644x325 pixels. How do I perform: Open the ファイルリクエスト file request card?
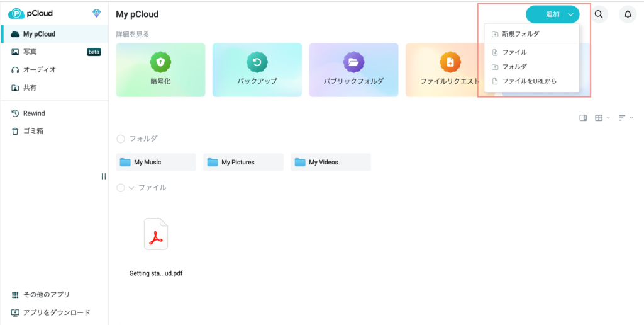click(x=449, y=69)
